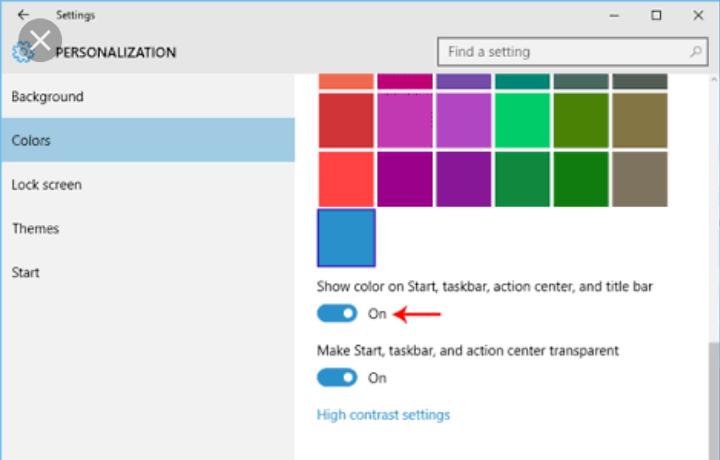
Task: Disable the transparency toggle for Start and taskbar
Action: coord(337,378)
